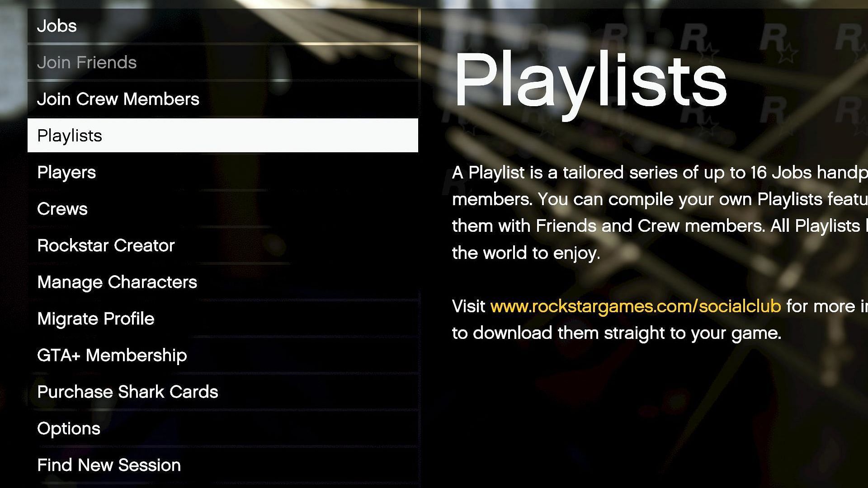Click Join Friends option

[224, 62]
